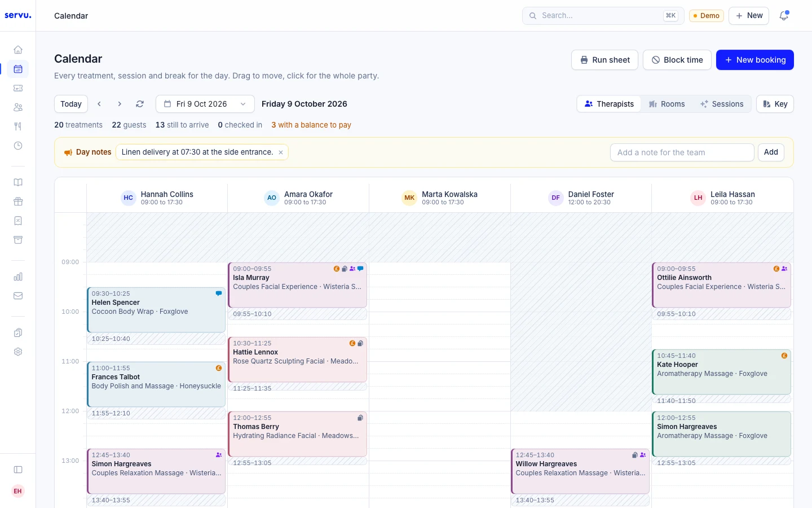
Task: Open Kate Hooper Aromatherapy Massage booking
Action: point(722,372)
